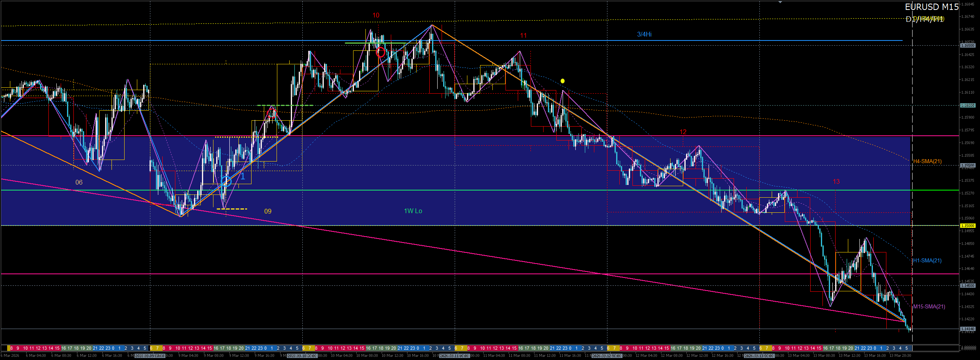This screenshot has height=360, width=980.
Task: Click the yellow 06 date label
Action: tap(79, 182)
